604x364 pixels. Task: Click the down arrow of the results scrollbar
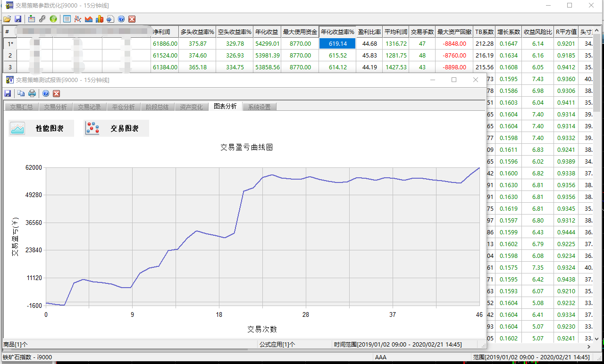(x=596, y=339)
